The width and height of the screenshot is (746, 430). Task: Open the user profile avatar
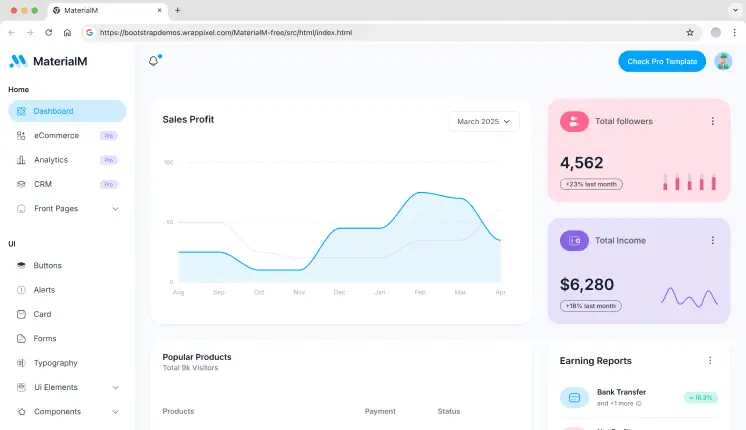coord(724,61)
